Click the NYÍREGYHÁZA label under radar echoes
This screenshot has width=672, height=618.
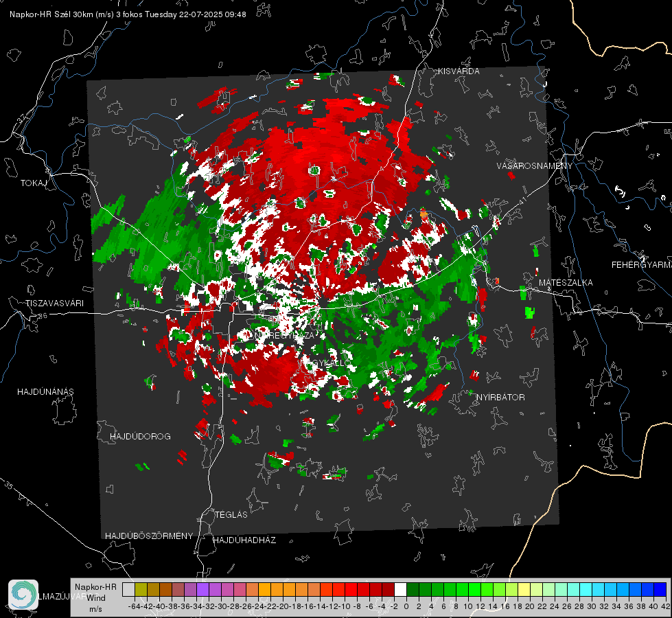285,335
